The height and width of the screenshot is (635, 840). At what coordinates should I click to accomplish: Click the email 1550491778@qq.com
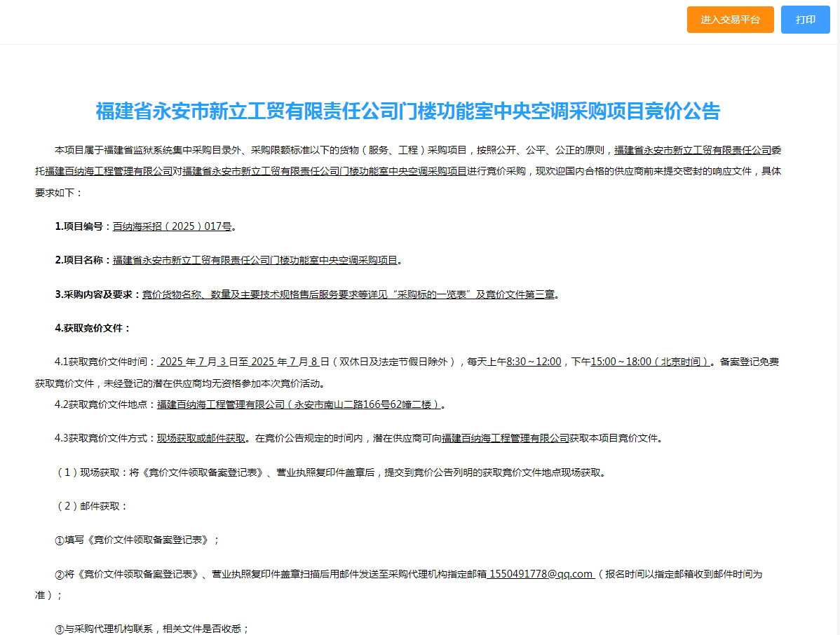pos(541,574)
